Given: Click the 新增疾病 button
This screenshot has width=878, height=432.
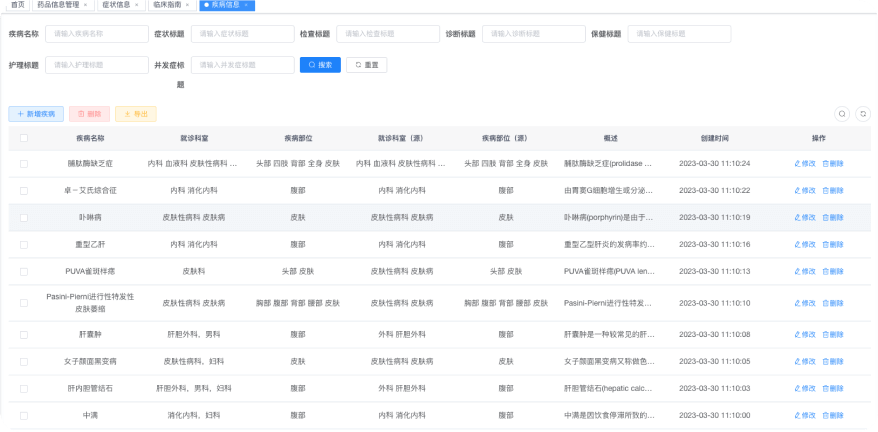Looking at the screenshot, I should click(x=36, y=114).
